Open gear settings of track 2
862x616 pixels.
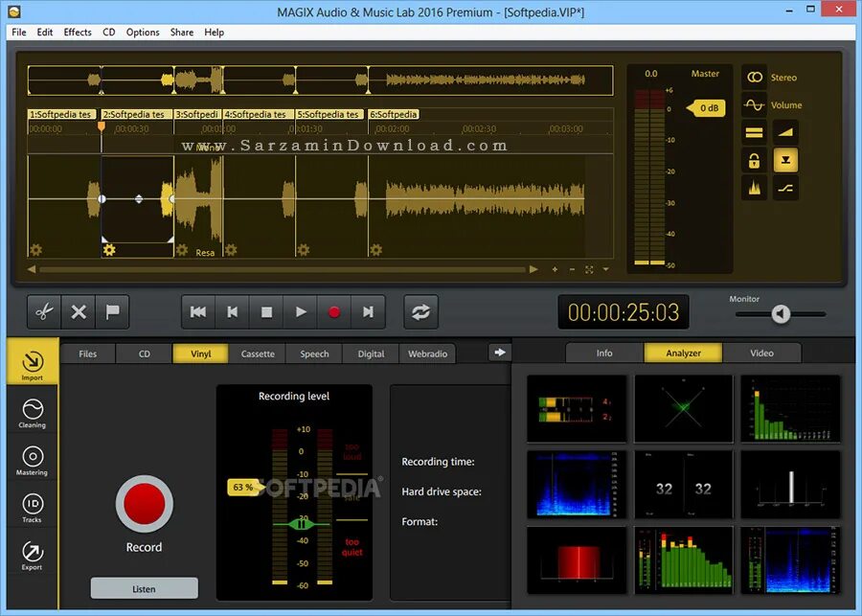109,250
